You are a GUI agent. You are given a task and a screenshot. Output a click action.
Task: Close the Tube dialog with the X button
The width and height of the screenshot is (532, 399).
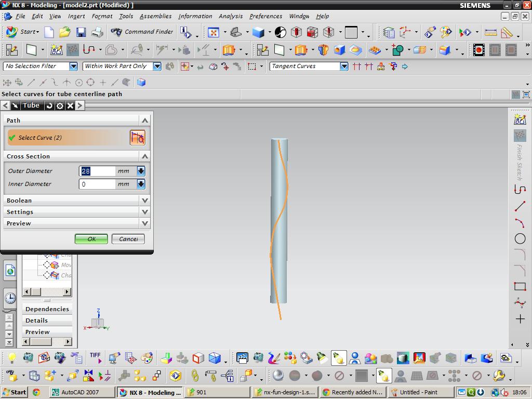(70, 105)
